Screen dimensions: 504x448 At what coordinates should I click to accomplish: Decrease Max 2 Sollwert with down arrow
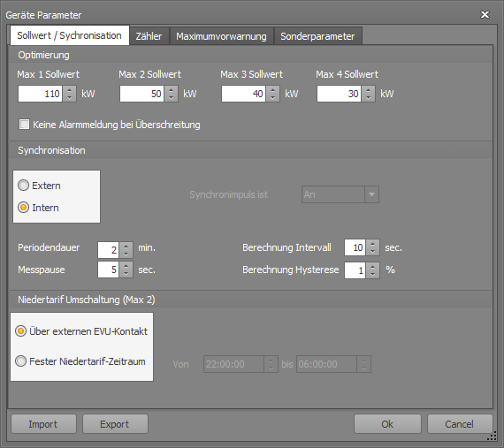tap(172, 98)
